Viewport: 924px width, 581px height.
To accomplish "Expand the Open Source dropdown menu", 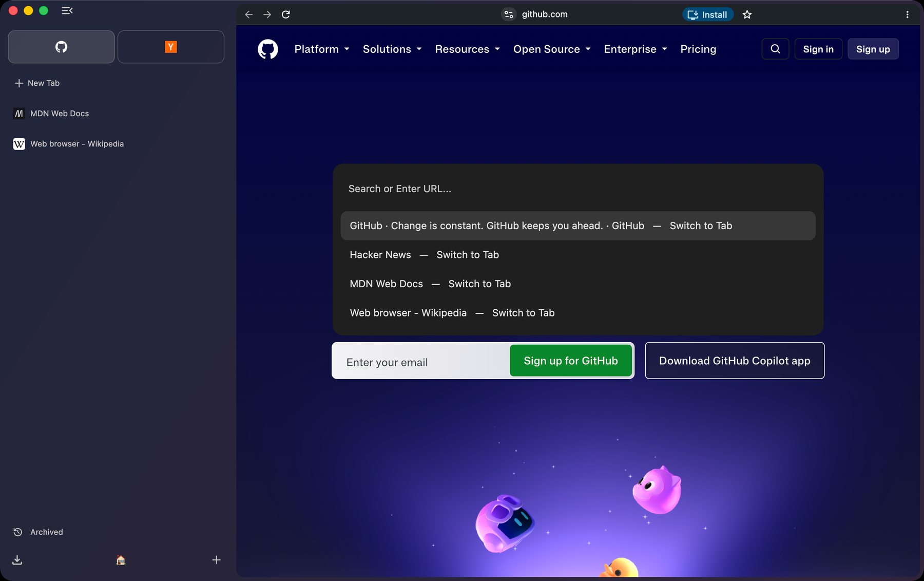I will [552, 49].
